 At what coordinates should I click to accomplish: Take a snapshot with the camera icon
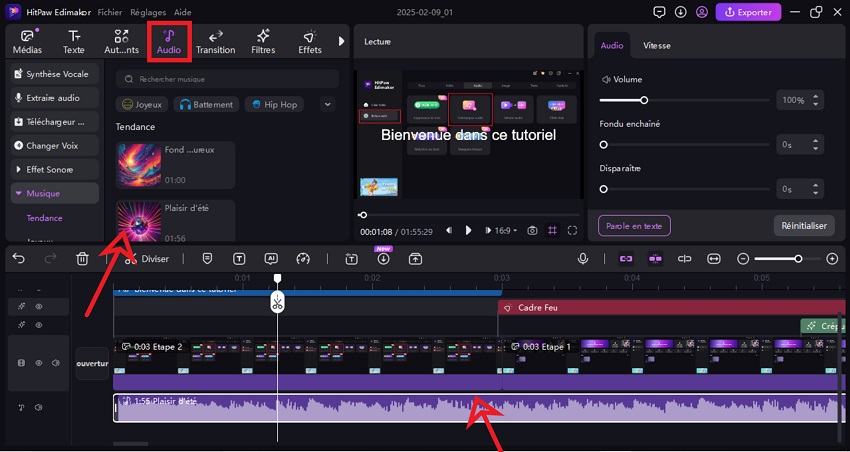(532, 231)
